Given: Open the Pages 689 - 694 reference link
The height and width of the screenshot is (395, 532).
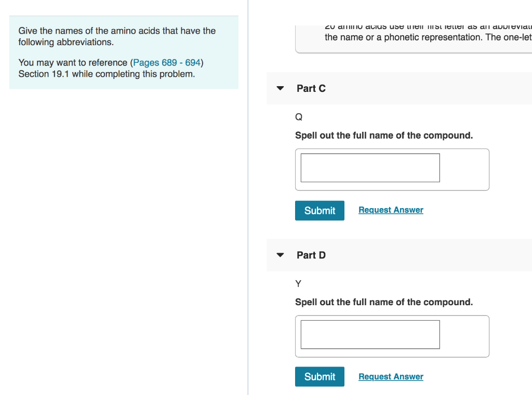Looking at the screenshot, I should point(166,62).
